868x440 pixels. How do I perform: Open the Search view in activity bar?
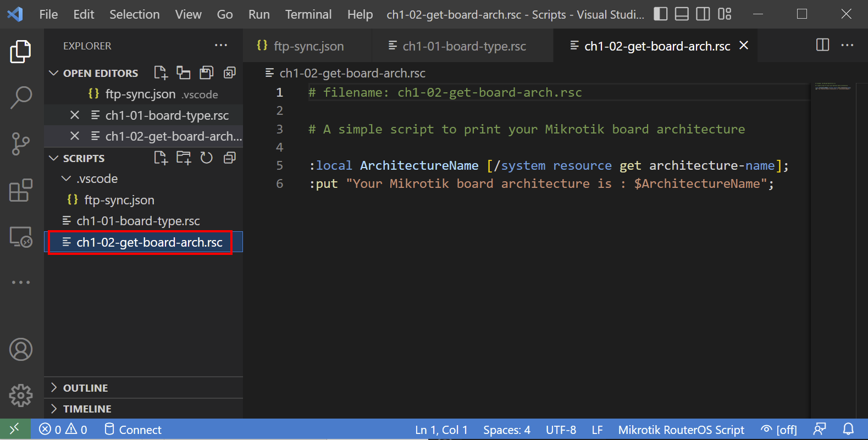point(21,97)
